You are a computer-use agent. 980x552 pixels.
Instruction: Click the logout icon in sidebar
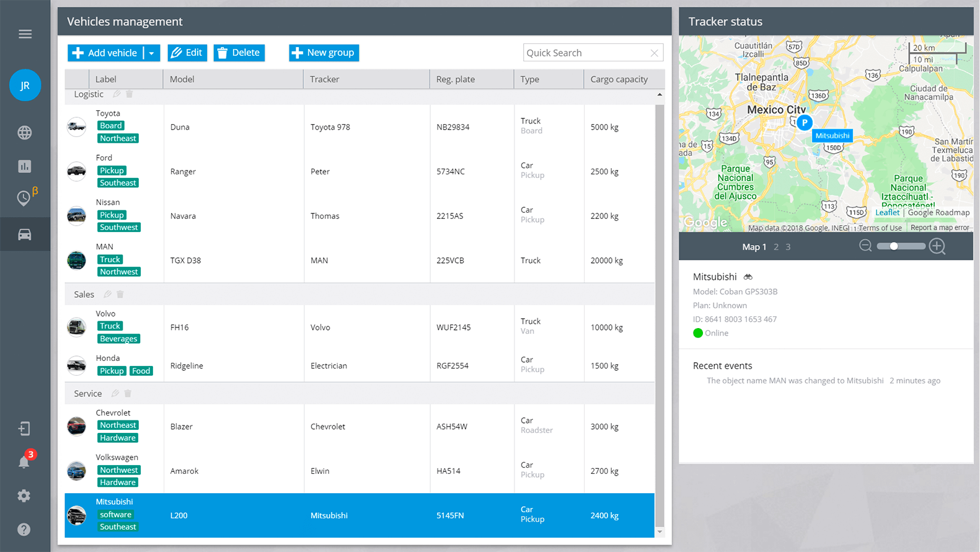tap(24, 429)
